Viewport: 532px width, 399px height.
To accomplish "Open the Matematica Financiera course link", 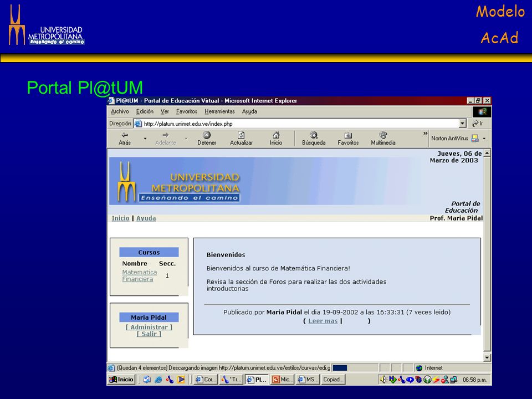I will pos(140,275).
